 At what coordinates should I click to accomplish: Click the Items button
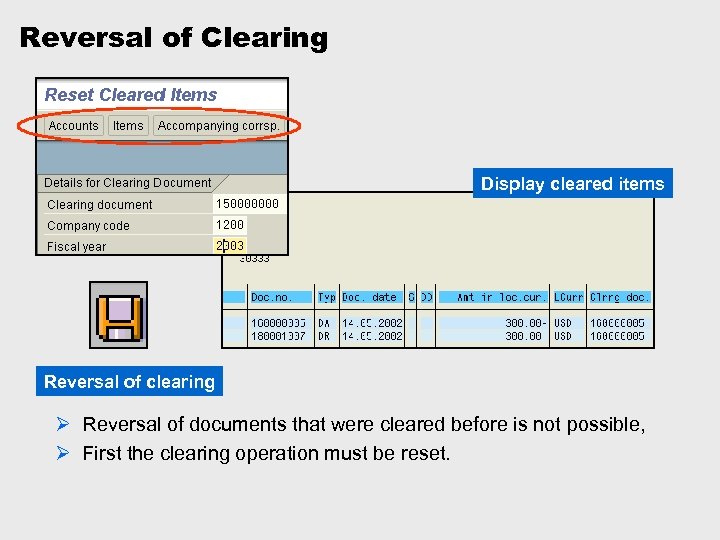pos(128,126)
